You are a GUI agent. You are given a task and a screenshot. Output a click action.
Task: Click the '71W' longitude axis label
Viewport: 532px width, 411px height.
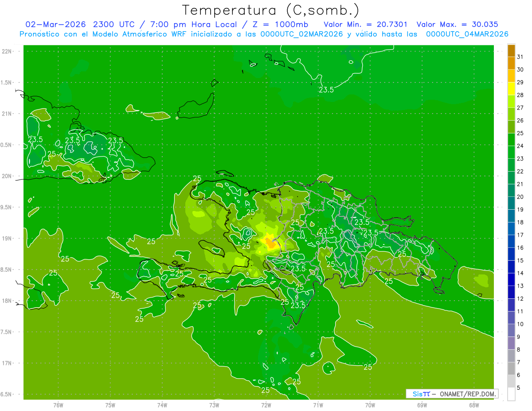tap(318, 405)
